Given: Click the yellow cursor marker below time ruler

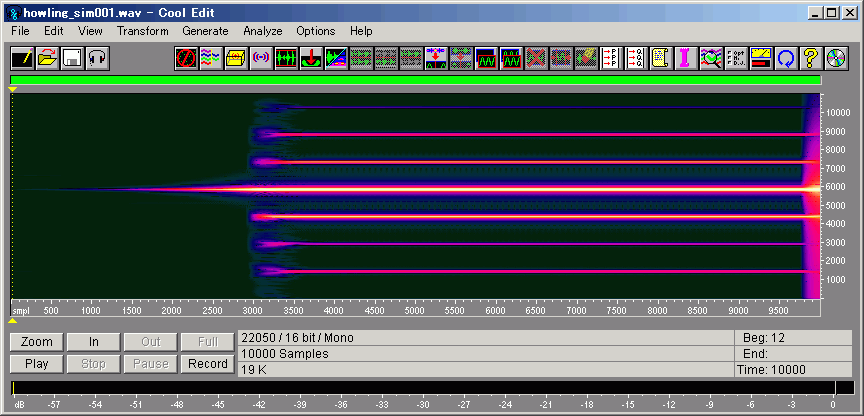Looking at the screenshot, I should [13, 320].
